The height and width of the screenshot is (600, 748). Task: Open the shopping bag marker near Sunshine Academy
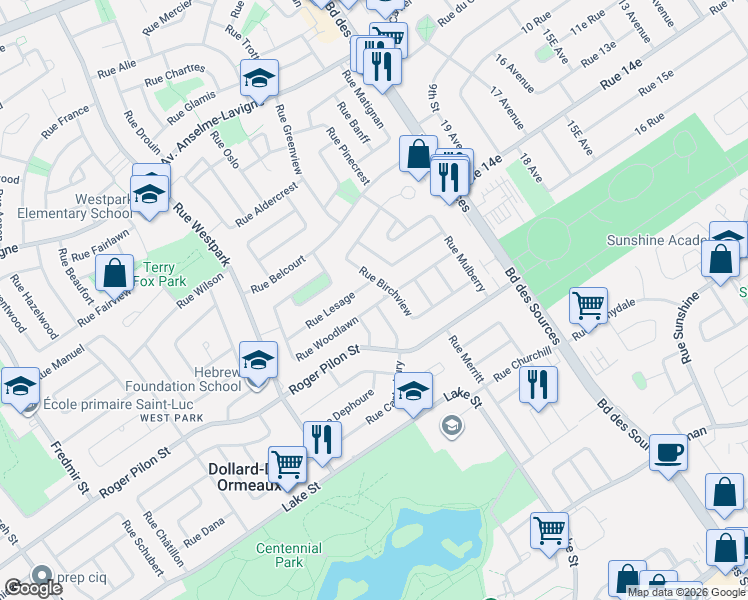720,260
